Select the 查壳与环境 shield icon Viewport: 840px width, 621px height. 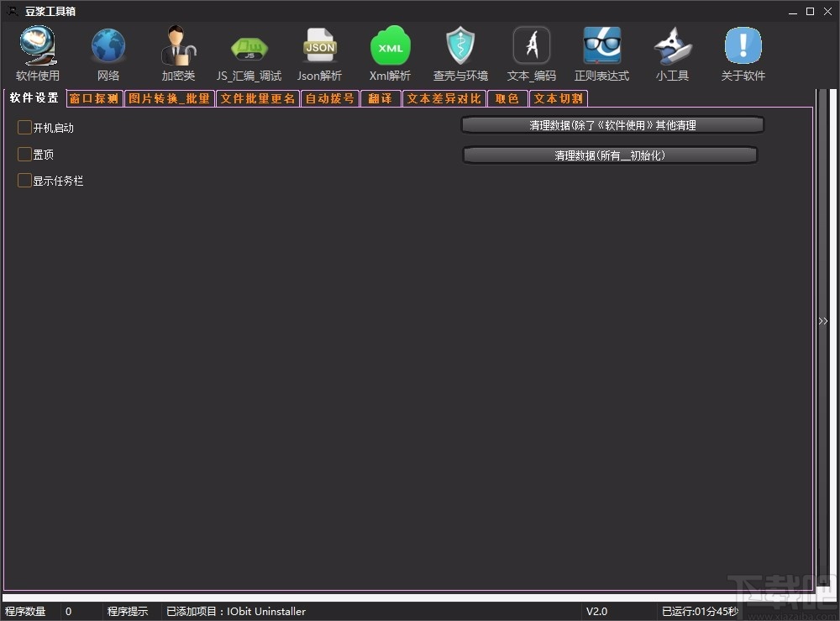[460, 54]
